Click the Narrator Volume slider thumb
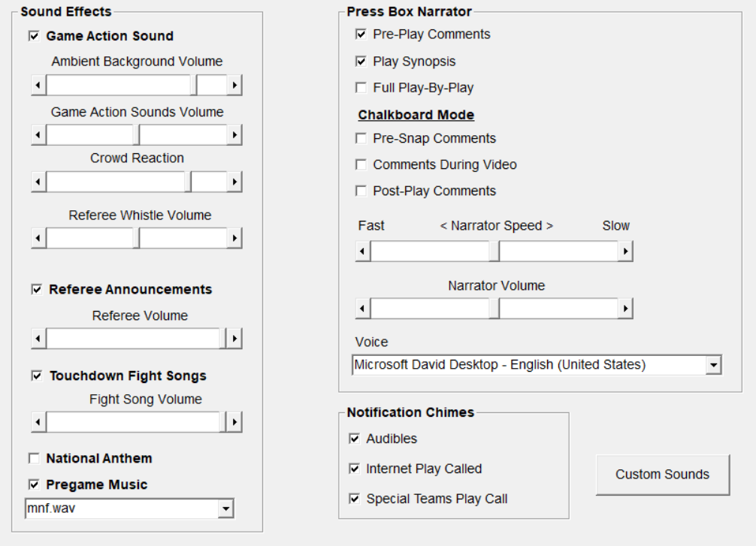 (494, 308)
